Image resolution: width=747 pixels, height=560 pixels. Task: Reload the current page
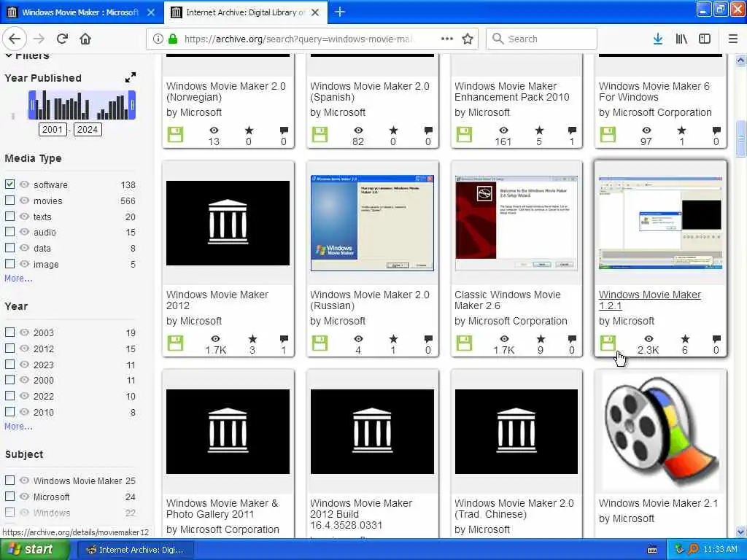(x=63, y=39)
